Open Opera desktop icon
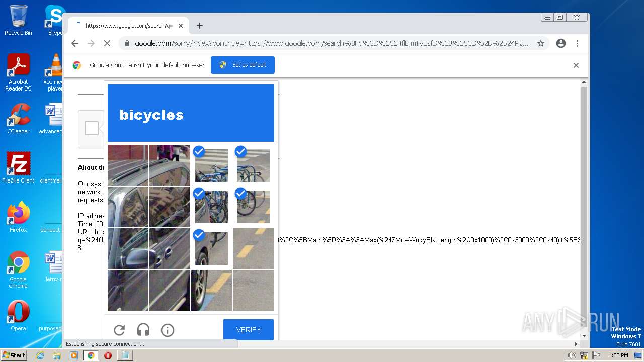The image size is (644, 362). pos(18,316)
